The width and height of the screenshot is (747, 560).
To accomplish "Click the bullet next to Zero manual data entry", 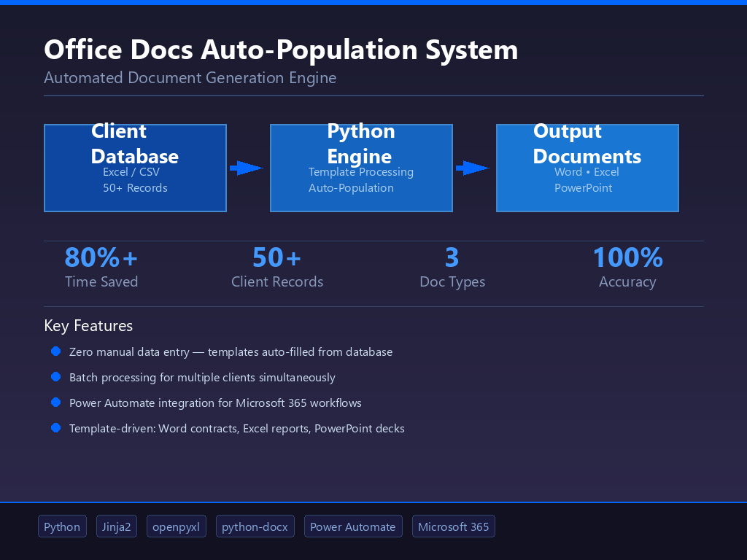I will pyautogui.click(x=55, y=351).
